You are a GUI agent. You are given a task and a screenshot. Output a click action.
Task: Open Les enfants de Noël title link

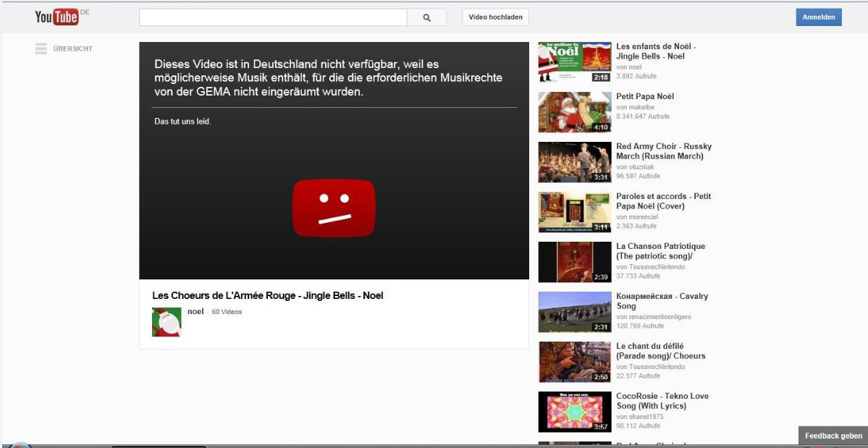click(x=656, y=51)
